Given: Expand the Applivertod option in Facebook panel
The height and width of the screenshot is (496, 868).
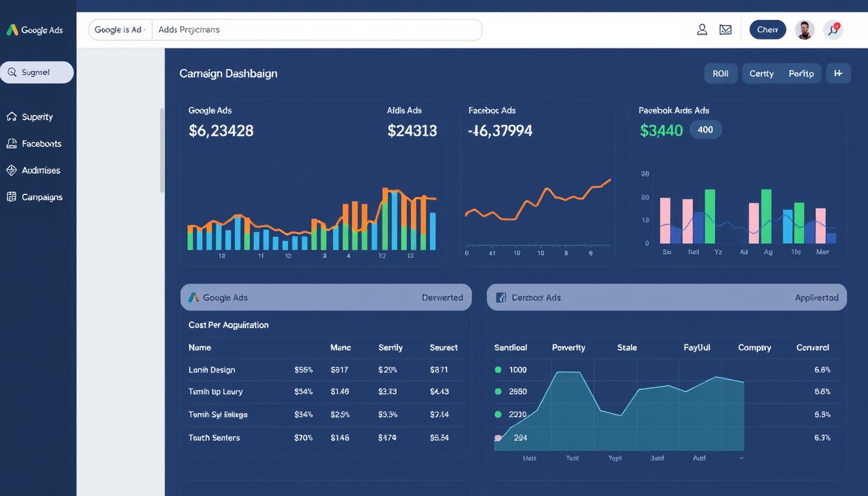Looking at the screenshot, I should pos(816,298).
